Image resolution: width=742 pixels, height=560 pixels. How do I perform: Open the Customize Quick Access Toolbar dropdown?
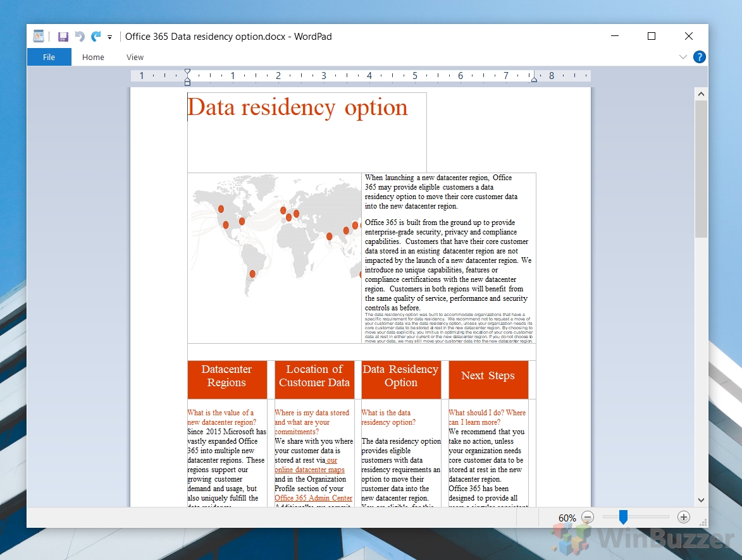(109, 37)
